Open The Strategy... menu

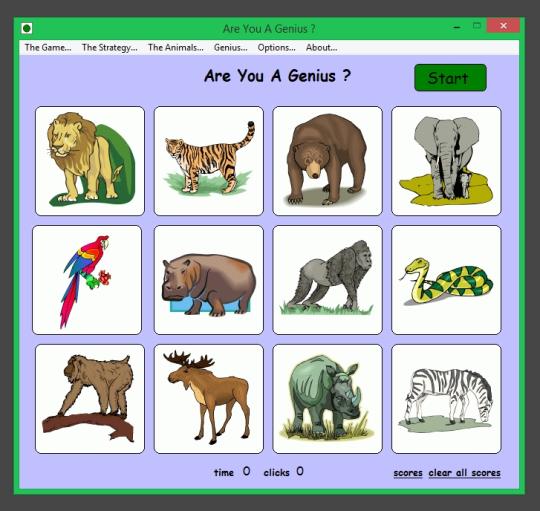tap(110, 48)
